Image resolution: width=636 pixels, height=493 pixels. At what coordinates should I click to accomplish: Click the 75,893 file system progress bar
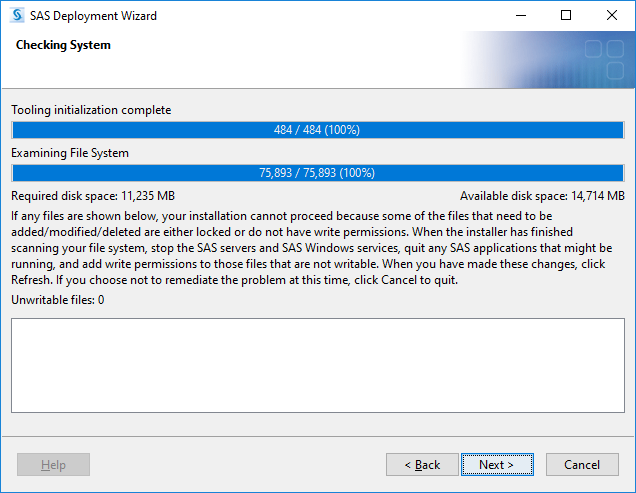[318, 173]
